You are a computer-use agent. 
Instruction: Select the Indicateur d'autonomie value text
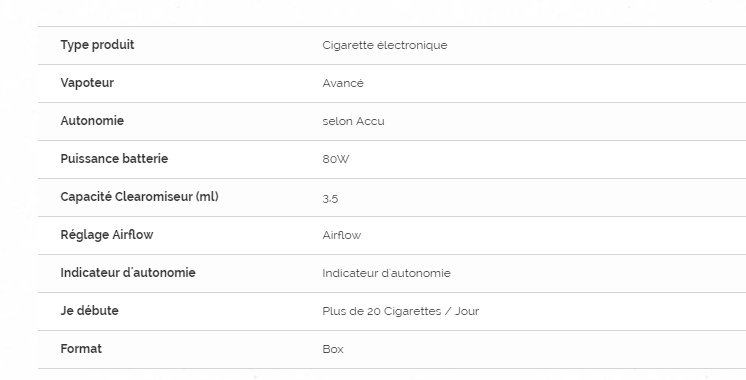tap(386, 273)
